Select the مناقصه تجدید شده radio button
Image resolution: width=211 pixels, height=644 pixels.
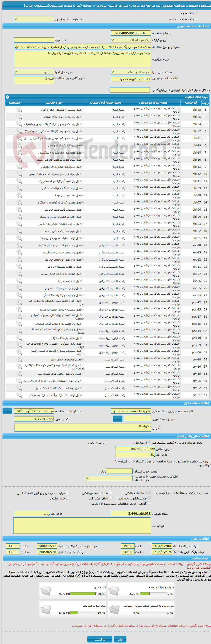(196, 19)
